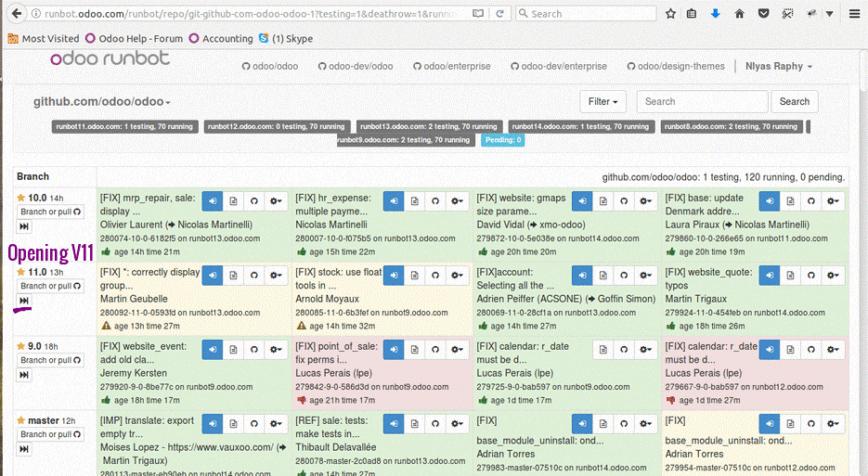
Task: Toggle the star on 9.0 branch
Action: (21, 346)
